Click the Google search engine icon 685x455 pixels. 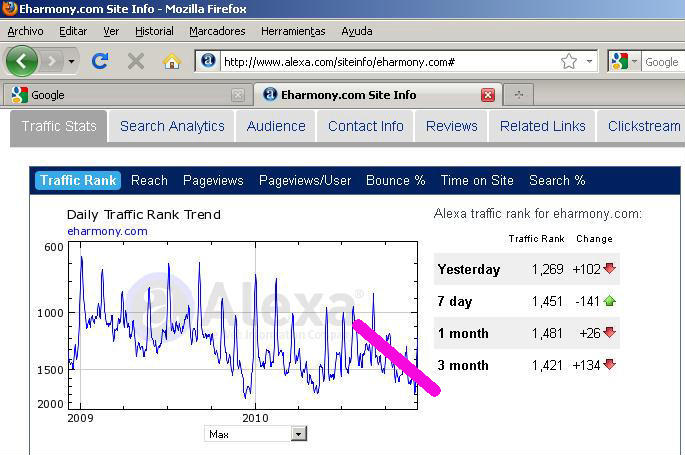[x=619, y=61]
